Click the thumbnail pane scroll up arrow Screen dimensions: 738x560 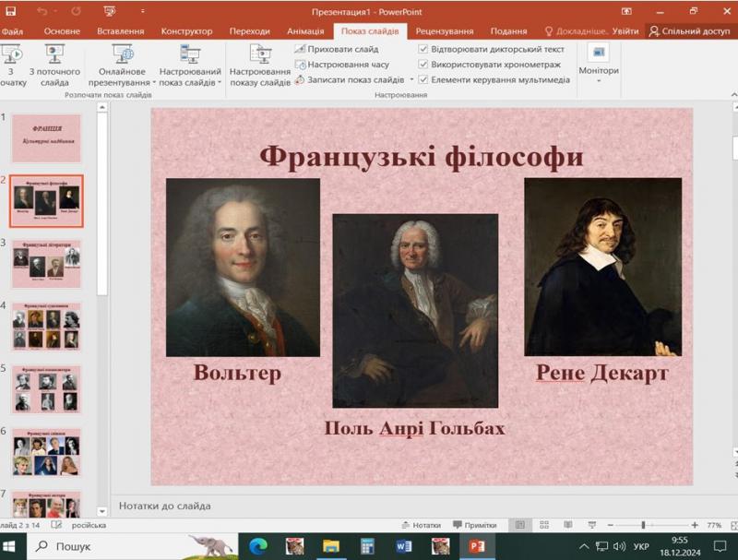pyautogui.click(x=102, y=107)
